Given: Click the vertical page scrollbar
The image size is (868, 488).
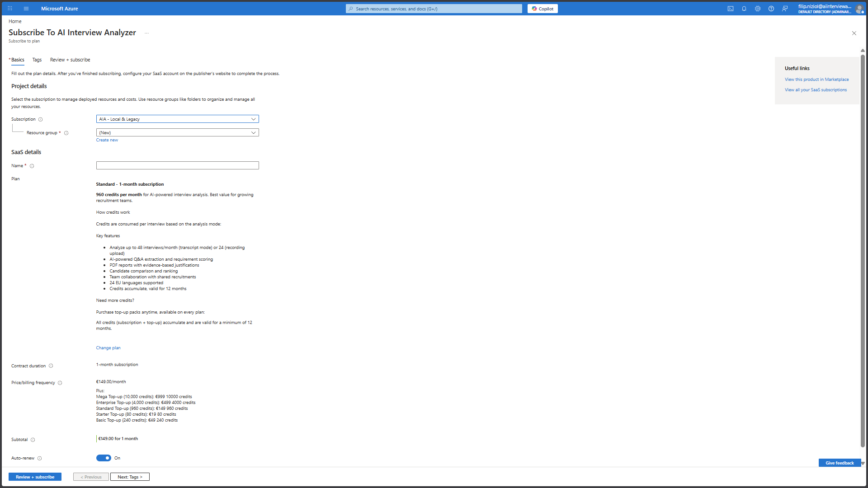Looking at the screenshot, I should point(863,251).
